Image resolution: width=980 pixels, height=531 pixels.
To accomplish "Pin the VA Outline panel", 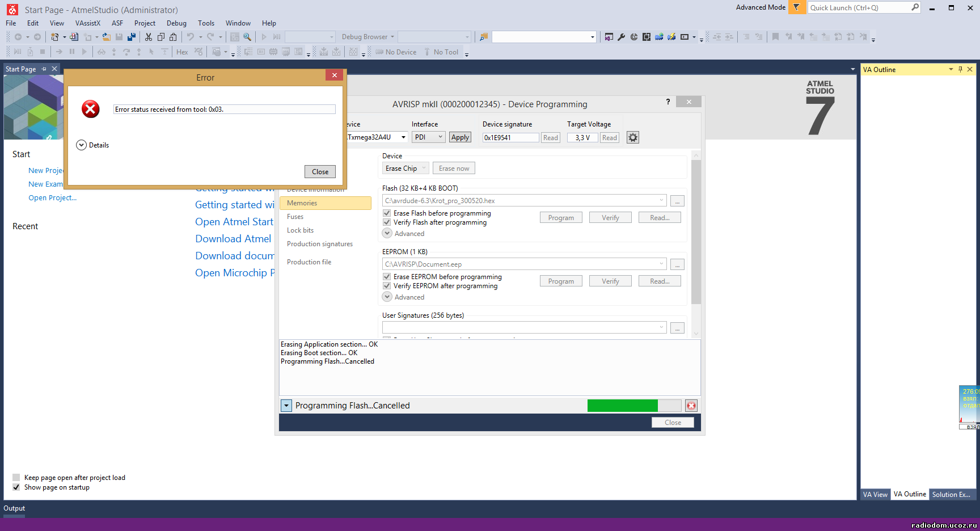I will click(960, 69).
